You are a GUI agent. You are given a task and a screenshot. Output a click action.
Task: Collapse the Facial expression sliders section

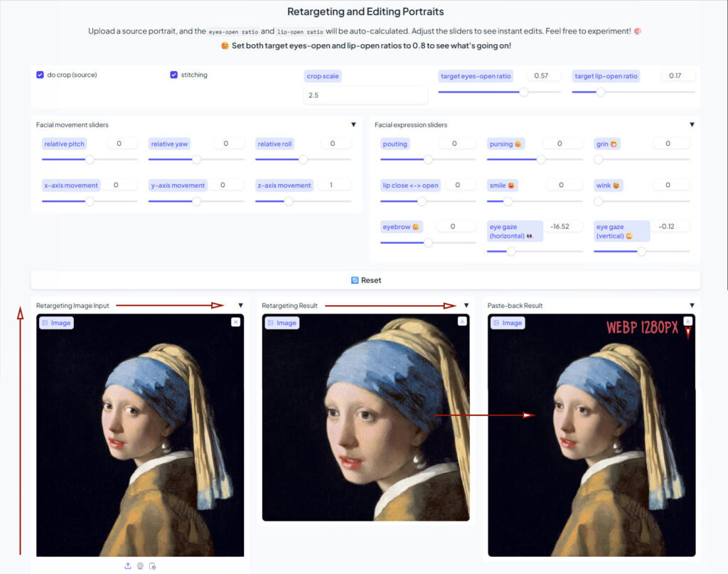tap(692, 125)
